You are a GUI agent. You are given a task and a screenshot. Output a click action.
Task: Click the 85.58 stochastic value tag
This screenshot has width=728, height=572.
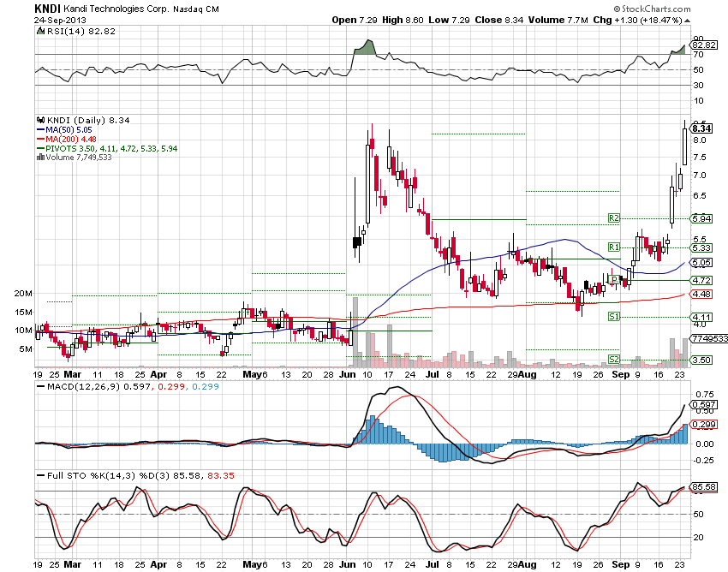pyautogui.click(x=704, y=487)
